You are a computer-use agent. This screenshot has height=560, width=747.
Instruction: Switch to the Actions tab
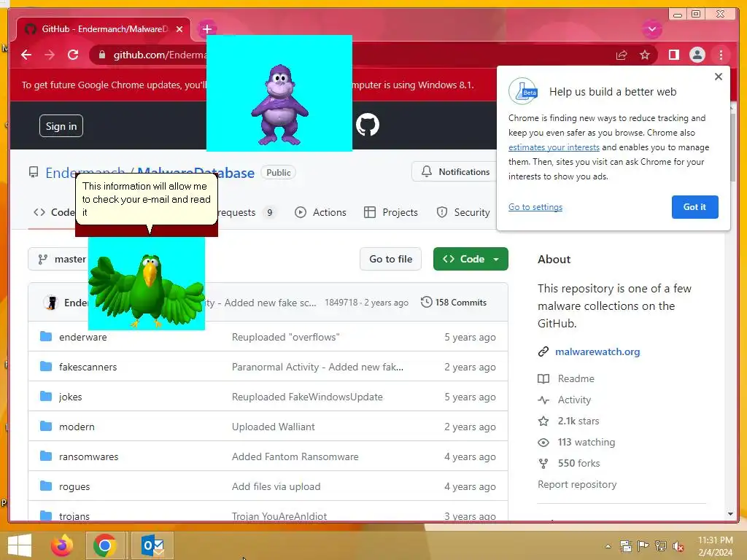pyautogui.click(x=321, y=212)
